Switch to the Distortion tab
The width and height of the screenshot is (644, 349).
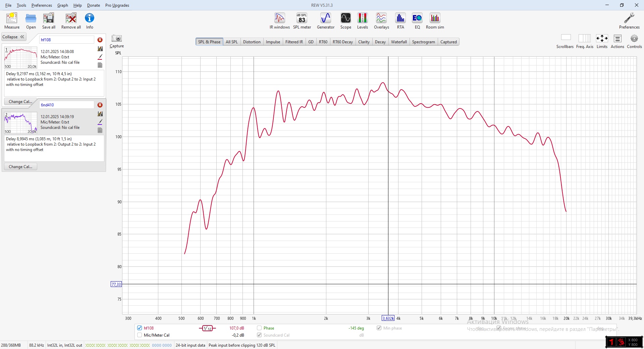click(252, 42)
